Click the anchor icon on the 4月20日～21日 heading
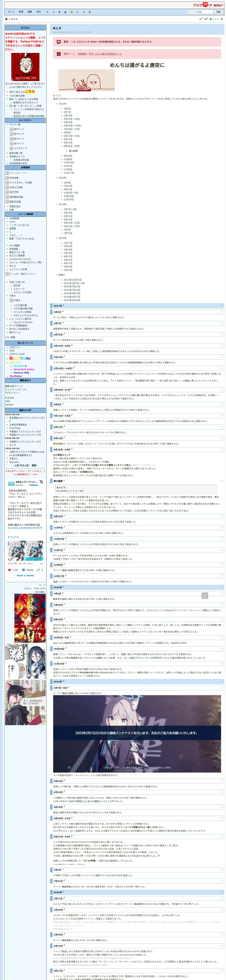Screen dimensions: 226x980 pos(221,818)
